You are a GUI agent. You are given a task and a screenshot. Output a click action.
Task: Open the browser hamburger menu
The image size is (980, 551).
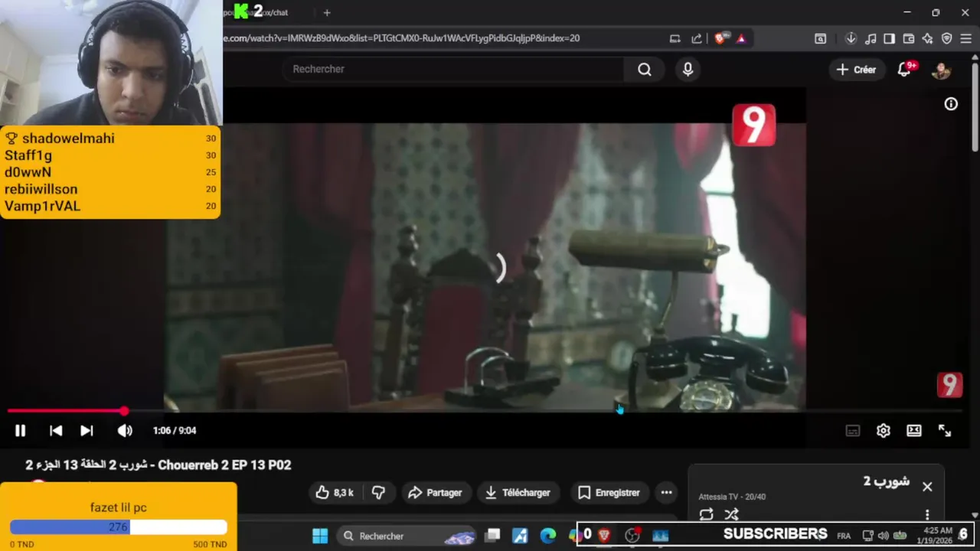tap(966, 38)
